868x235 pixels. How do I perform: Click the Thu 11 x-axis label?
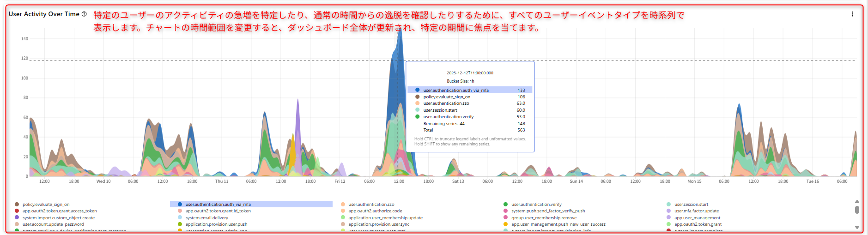(x=222, y=181)
